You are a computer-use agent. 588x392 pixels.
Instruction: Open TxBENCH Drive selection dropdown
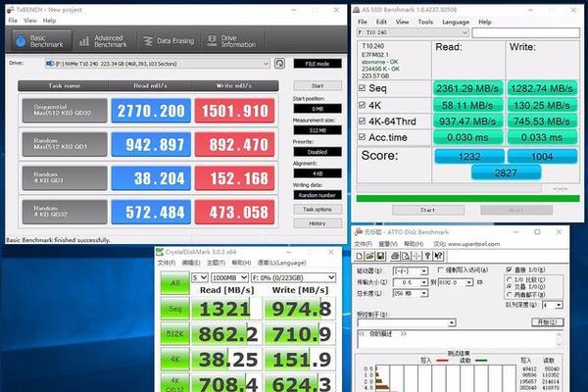click(x=157, y=64)
